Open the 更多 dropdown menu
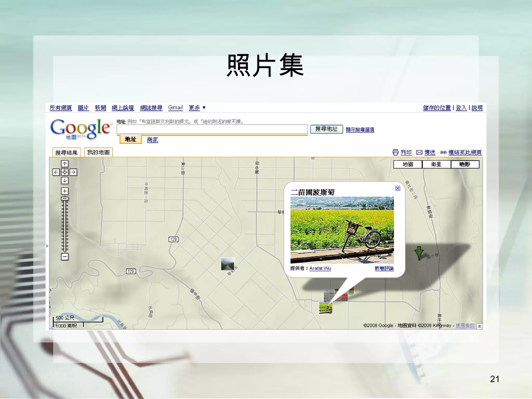This screenshot has height=399, width=532. pyautogui.click(x=197, y=108)
